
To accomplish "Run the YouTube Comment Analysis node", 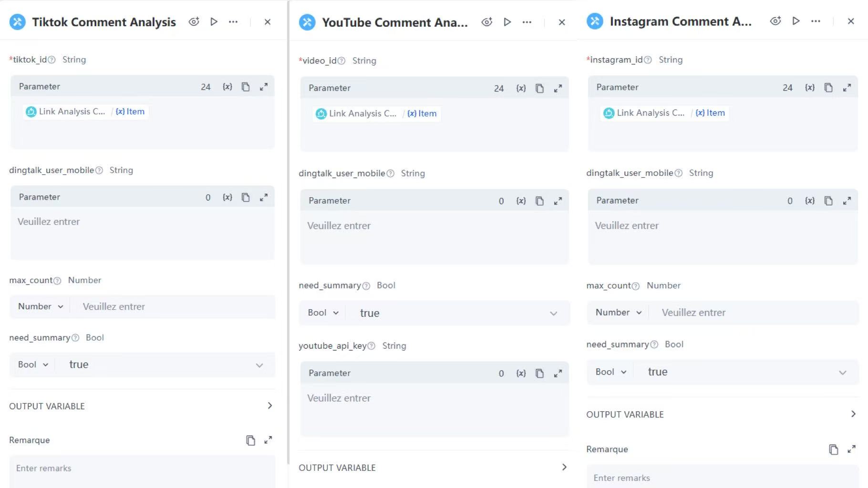I will pos(507,22).
